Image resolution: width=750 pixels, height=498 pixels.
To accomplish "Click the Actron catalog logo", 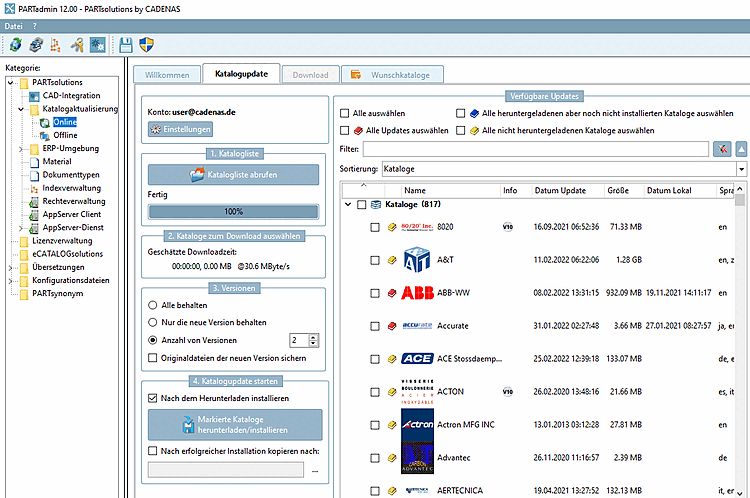I will pyautogui.click(x=417, y=425).
